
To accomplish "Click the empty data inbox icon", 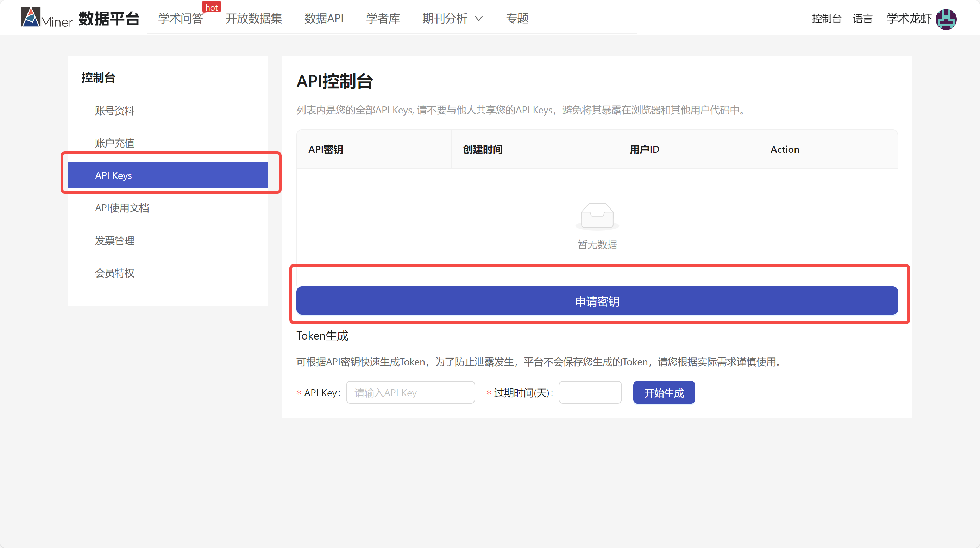I will [597, 216].
